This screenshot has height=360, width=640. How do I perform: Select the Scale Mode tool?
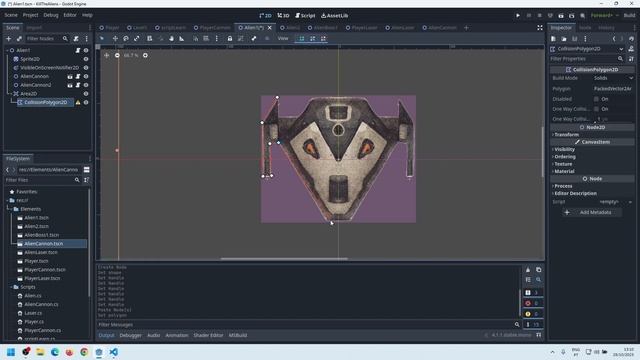click(137, 38)
